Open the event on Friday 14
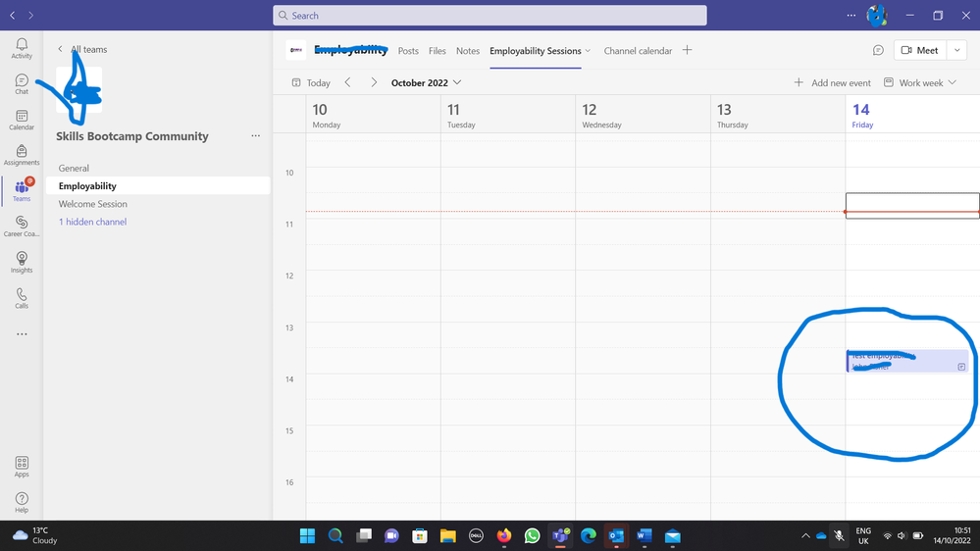The height and width of the screenshot is (551, 980). coord(907,361)
